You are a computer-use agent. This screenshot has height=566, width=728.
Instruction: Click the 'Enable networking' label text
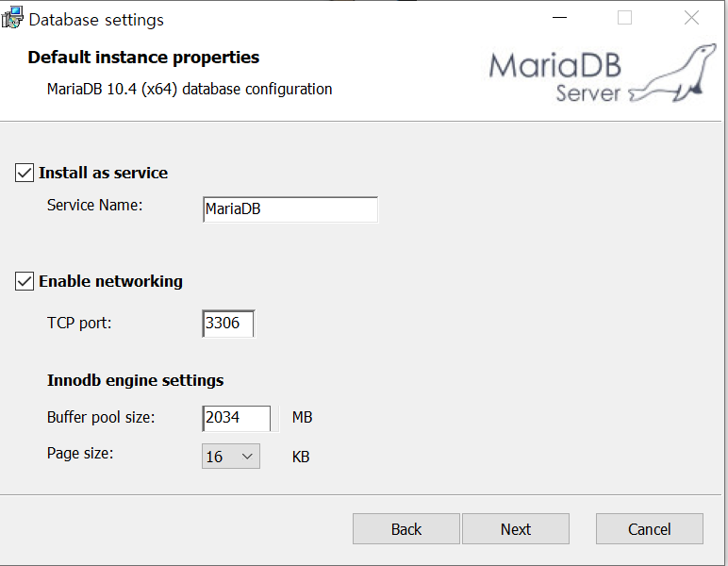point(110,281)
